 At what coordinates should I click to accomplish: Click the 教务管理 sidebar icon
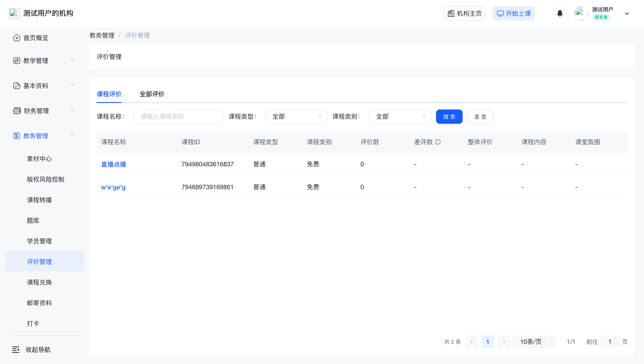[x=17, y=136]
